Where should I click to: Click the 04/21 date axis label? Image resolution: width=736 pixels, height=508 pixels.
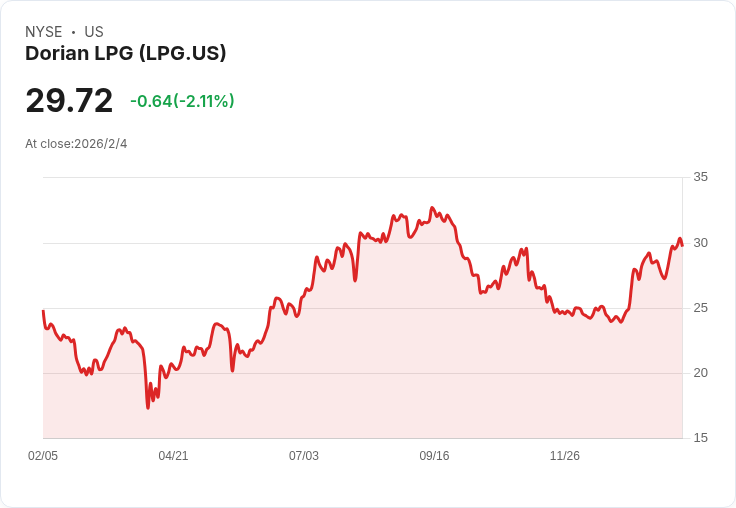coord(173,456)
